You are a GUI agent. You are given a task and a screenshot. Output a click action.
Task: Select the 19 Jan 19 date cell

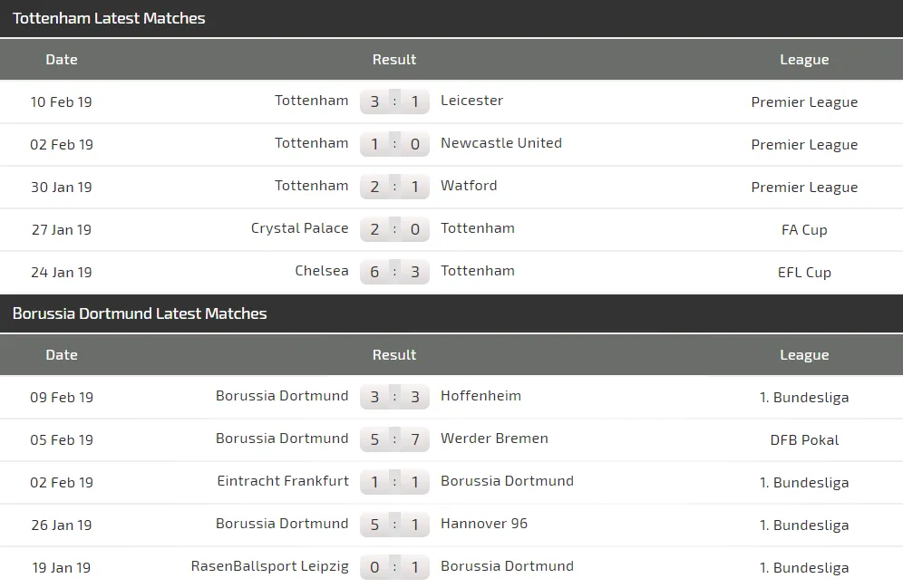(x=62, y=568)
